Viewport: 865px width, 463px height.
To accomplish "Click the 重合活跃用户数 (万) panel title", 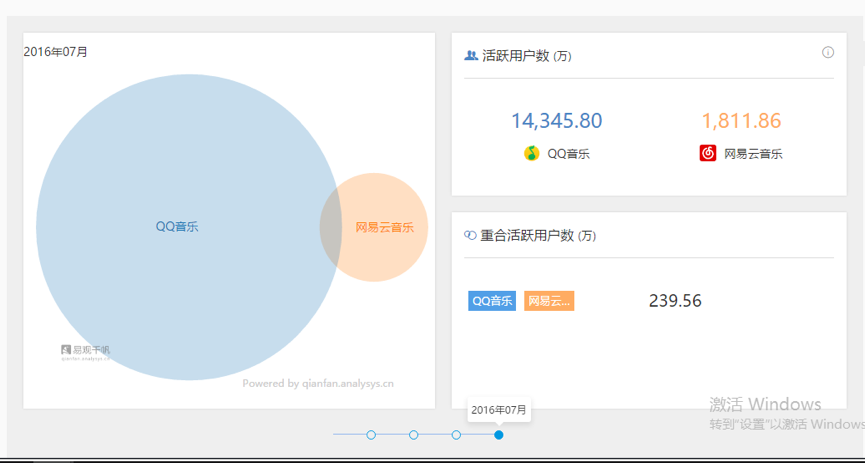I will (538, 236).
